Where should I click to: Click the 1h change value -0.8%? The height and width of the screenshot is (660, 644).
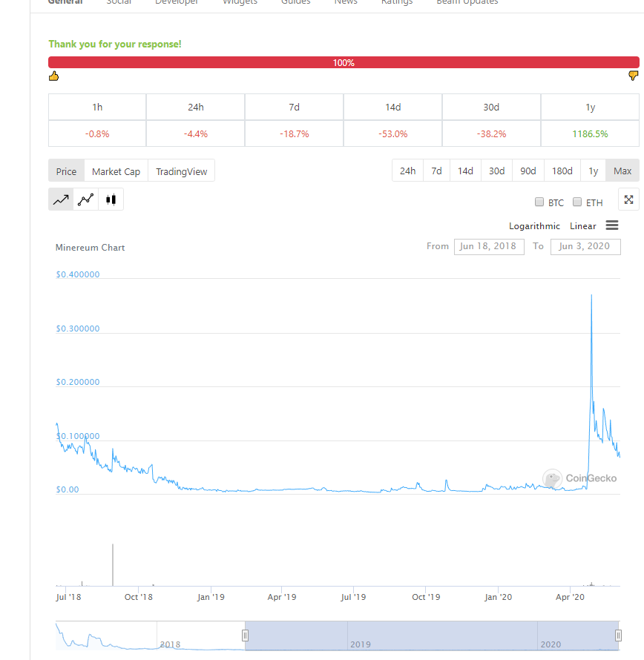(x=97, y=133)
